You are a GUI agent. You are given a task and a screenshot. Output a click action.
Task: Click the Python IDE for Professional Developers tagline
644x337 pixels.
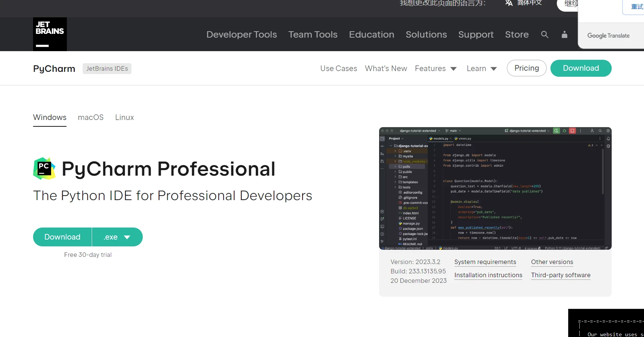tap(172, 196)
